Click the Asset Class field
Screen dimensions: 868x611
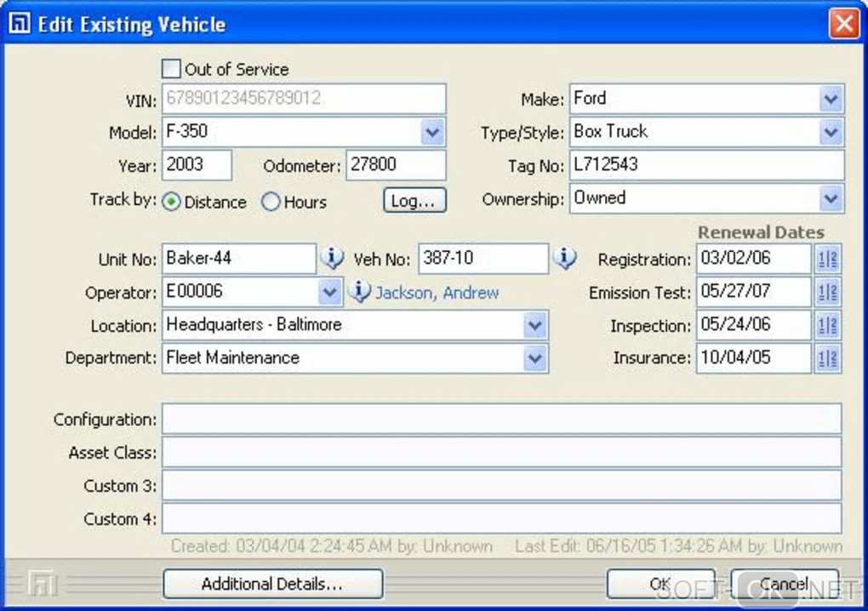click(x=502, y=452)
